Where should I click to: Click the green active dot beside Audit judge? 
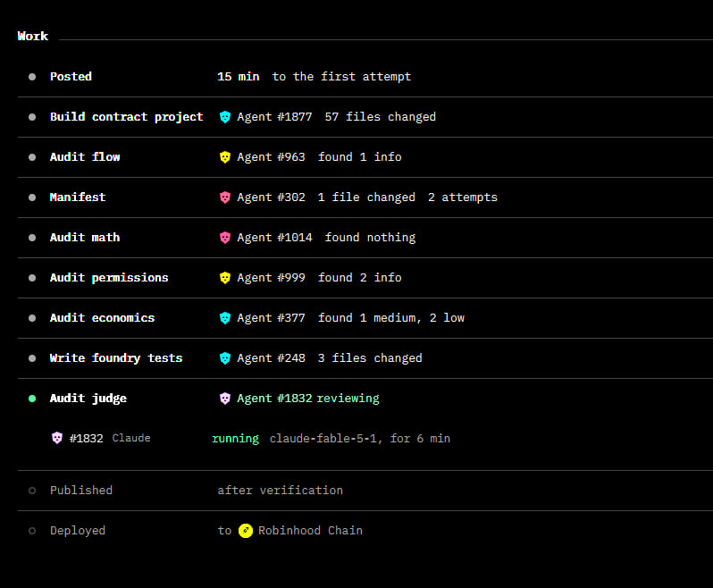[32, 399]
